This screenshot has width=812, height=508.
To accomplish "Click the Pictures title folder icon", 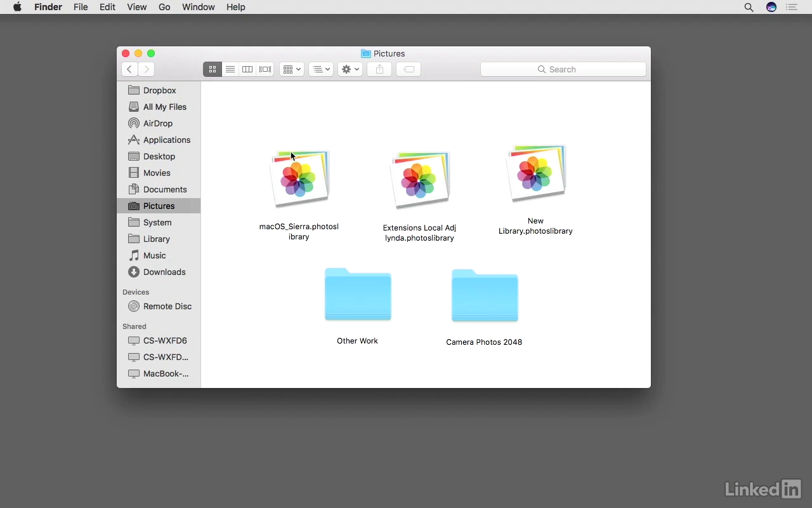I will (366, 53).
